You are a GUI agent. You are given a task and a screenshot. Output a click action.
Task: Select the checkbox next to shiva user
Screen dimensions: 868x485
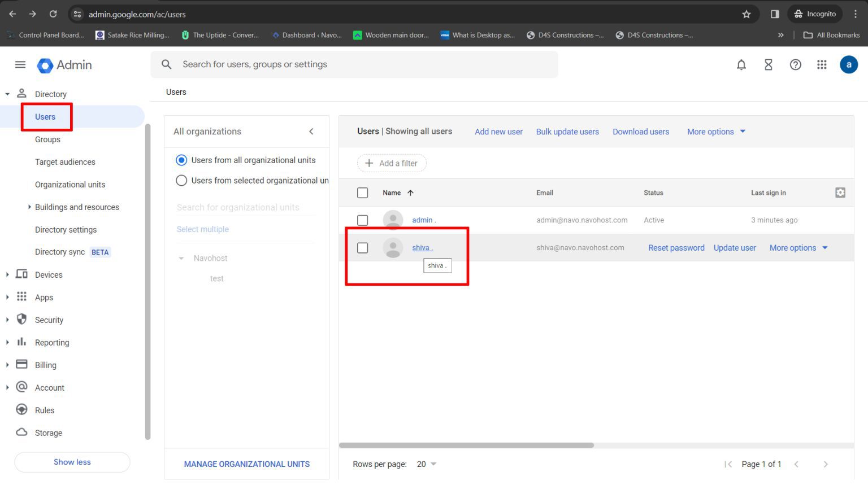coord(362,247)
